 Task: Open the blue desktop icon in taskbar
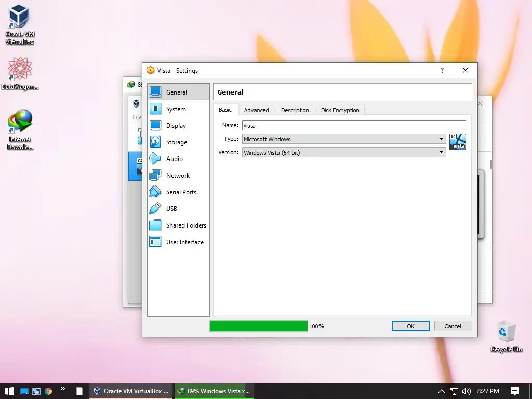coord(24,391)
